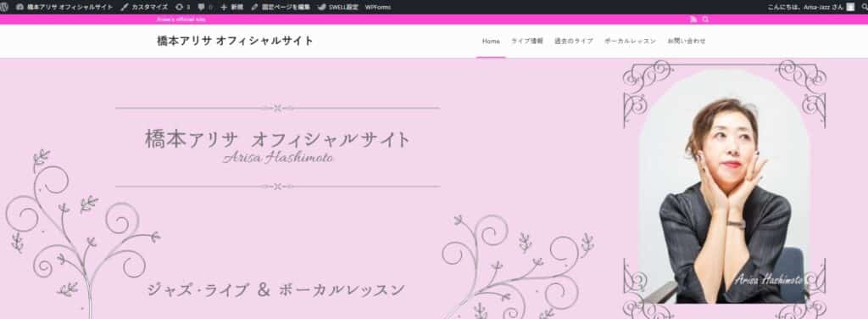Open the comments bubble icon
Screen dimensions: 868x319
tap(201, 7)
